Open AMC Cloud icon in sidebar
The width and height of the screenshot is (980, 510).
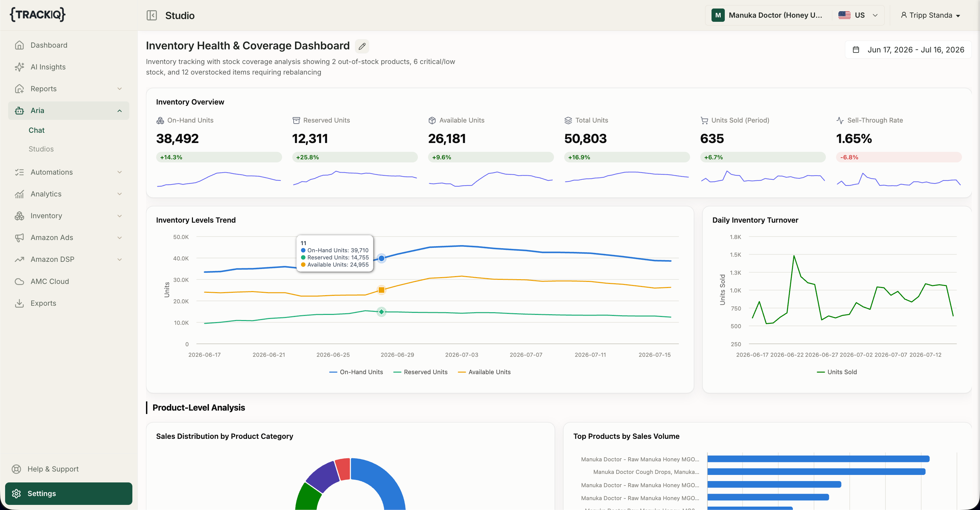[19, 281]
